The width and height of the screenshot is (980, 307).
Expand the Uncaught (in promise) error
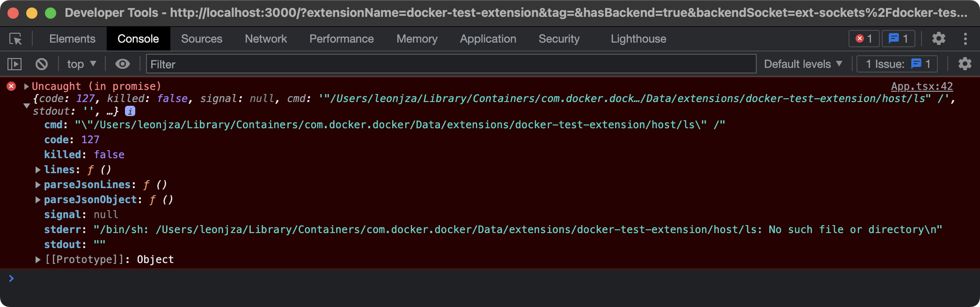(x=27, y=87)
